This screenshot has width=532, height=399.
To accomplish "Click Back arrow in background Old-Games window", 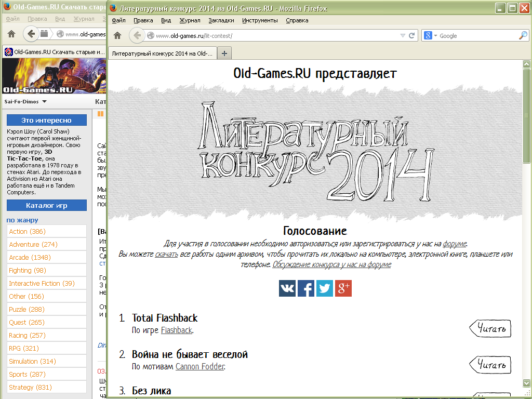I will pos(31,34).
